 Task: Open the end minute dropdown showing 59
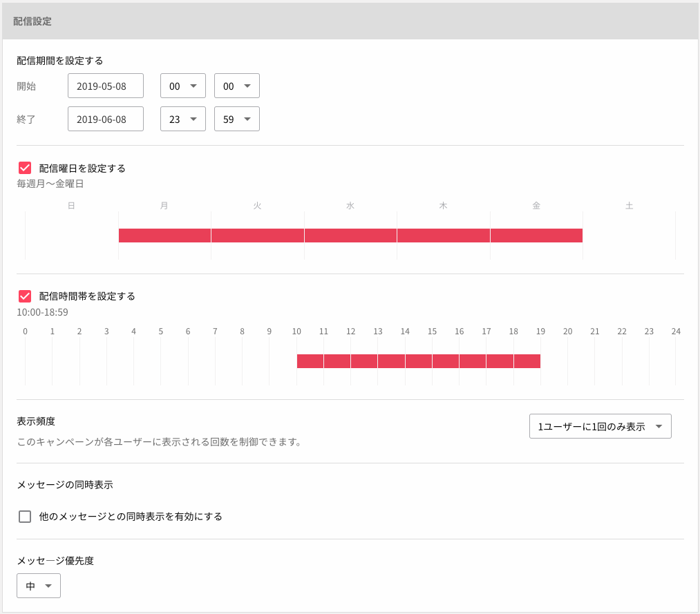236,119
